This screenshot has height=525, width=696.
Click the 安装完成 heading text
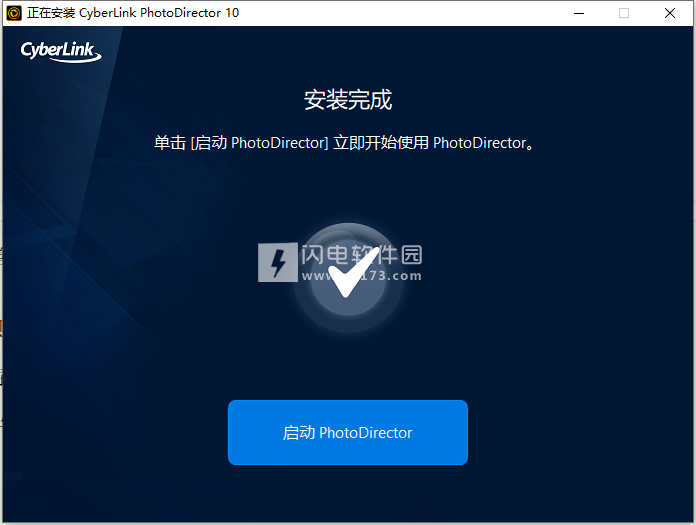348,99
